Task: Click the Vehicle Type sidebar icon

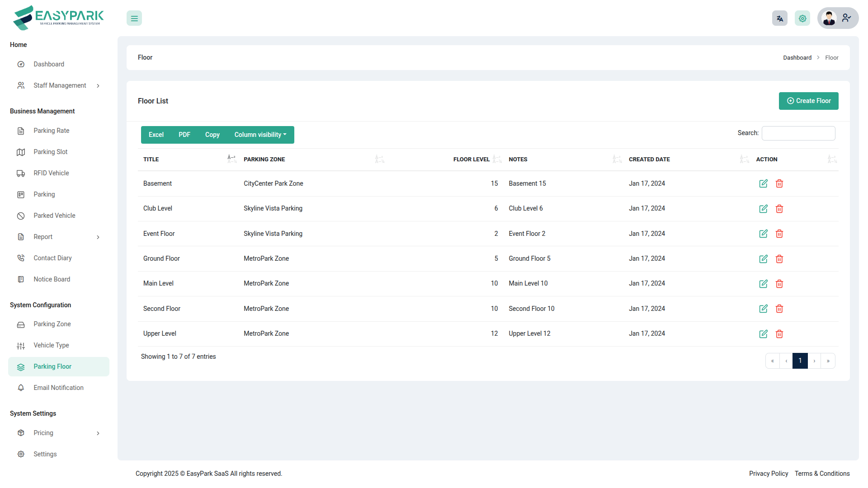Action: pyautogui.click(x=21, y=345)
